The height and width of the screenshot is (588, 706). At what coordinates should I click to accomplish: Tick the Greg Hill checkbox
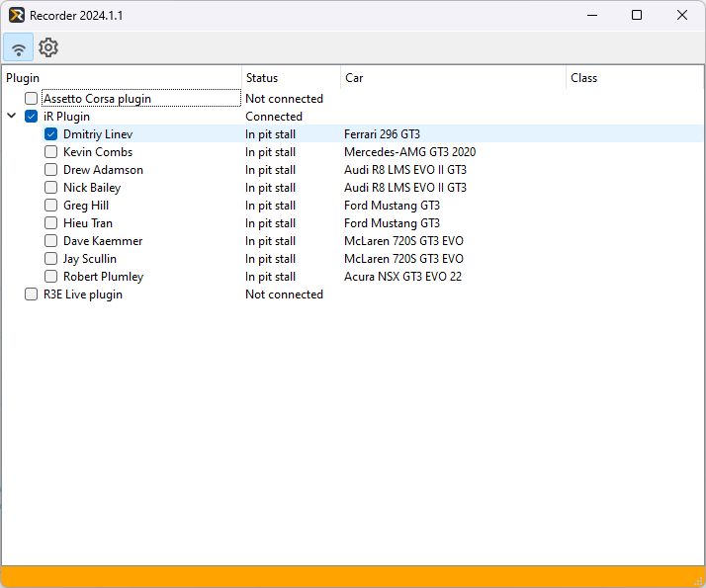click(50, 206)
